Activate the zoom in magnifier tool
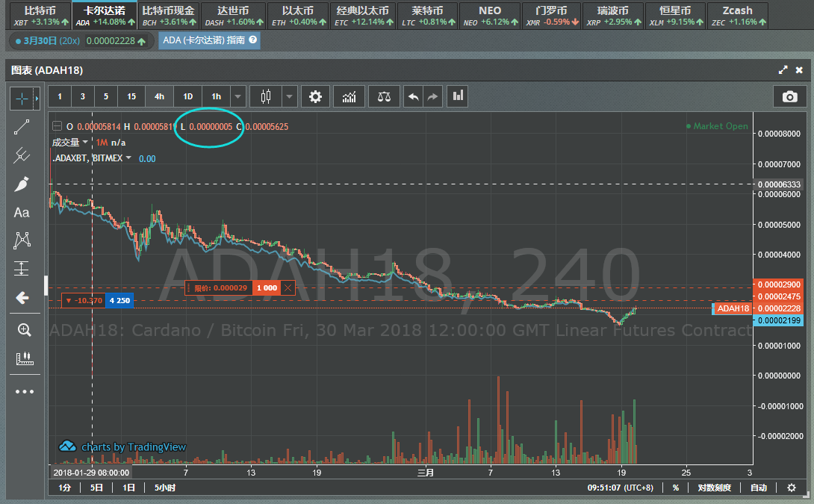 (24, 329)
